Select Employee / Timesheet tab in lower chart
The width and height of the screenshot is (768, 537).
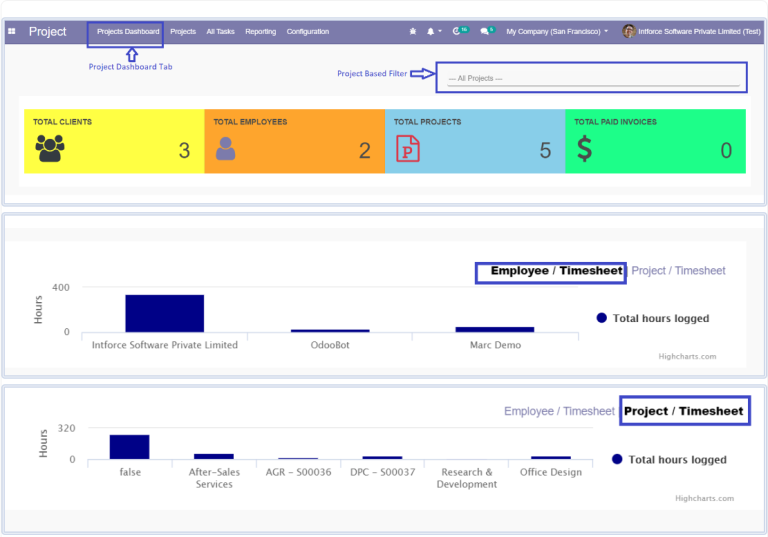(559, 412)
